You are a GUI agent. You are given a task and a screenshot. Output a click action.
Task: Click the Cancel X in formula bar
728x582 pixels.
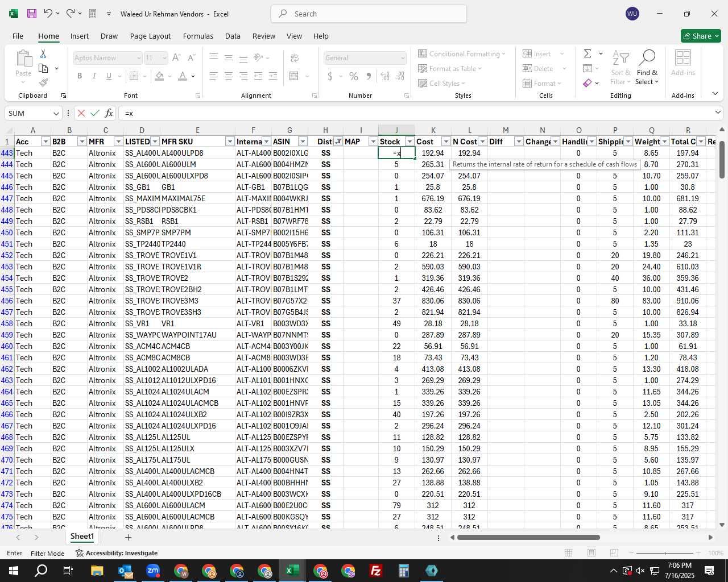coord(81,113)
